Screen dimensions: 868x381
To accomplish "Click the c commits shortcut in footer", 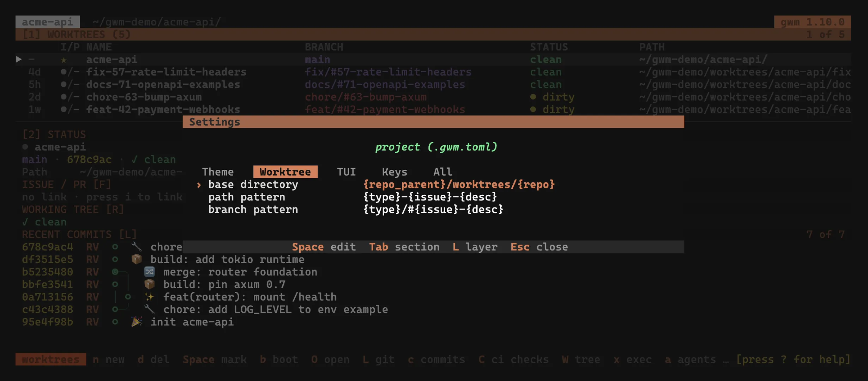I will pos(436,359).
